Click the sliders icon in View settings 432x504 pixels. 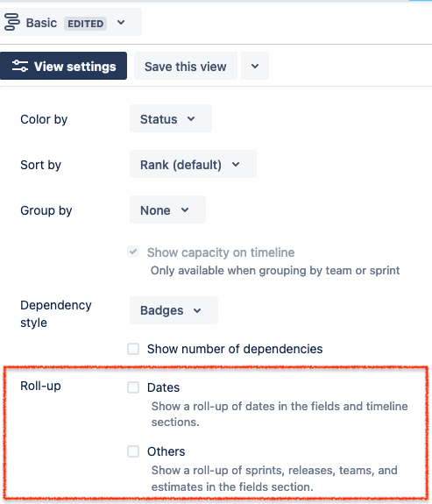click(20, 66)
